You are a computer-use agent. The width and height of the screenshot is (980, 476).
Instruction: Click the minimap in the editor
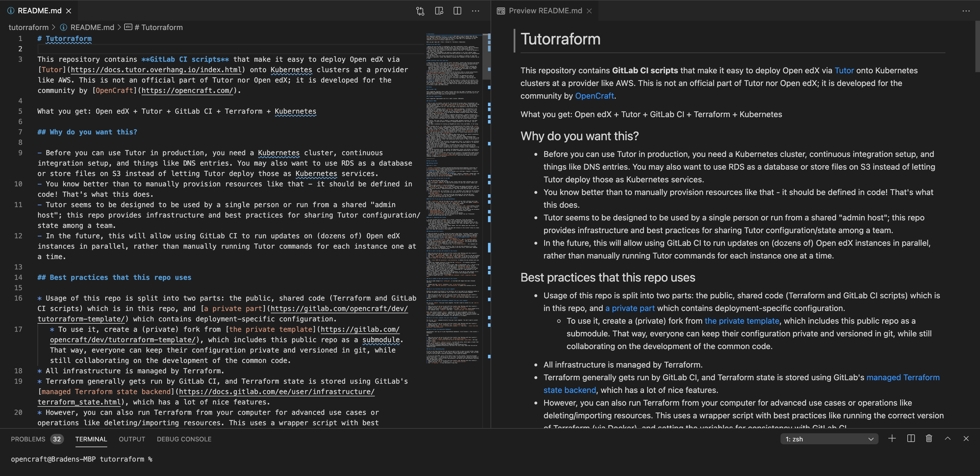[x=453, y=198]
